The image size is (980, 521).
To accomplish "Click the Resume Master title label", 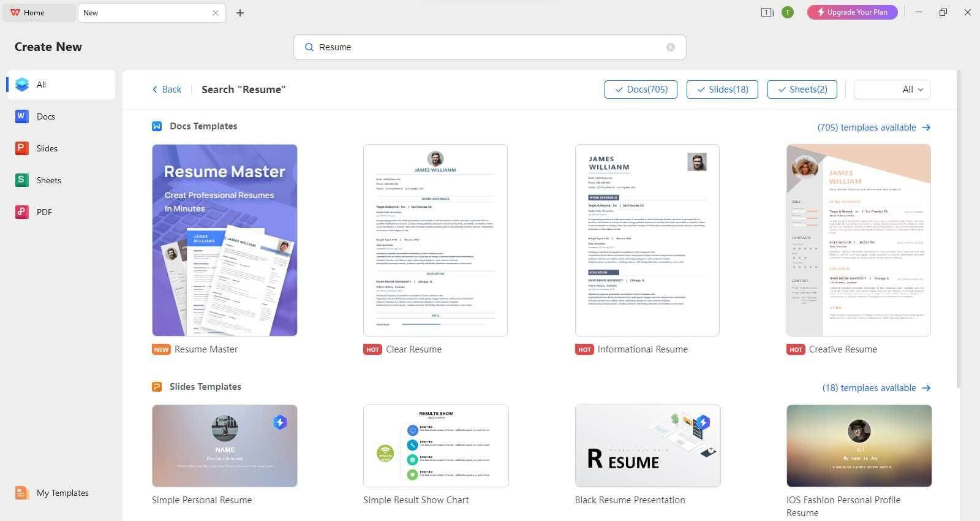I will pyautogui.click(x=206, y=349).
